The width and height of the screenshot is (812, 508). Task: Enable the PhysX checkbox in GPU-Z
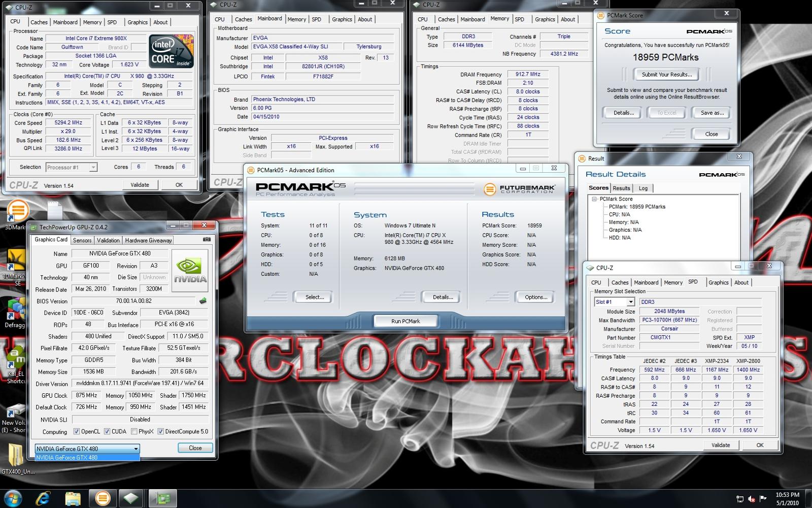(x=134, y=431)
